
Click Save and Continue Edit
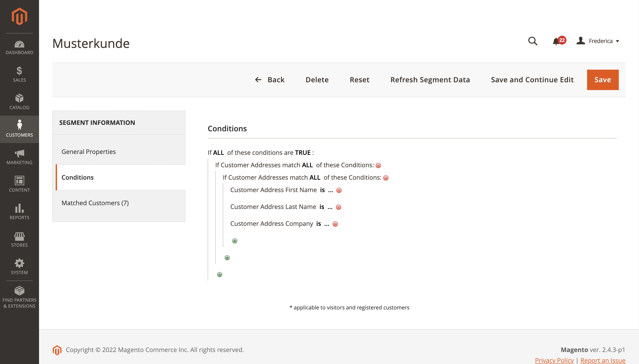(532, 80)
